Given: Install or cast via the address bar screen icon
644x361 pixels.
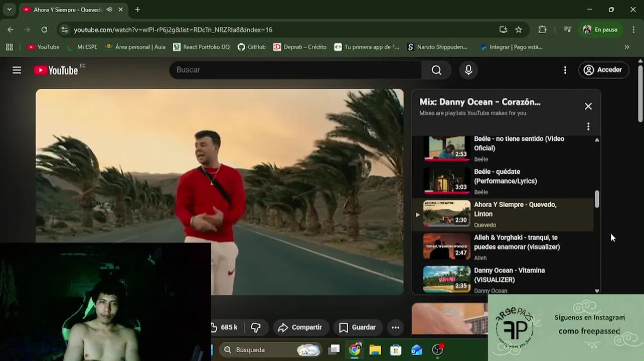Looking at the screenshot, I should (x=503, y=30).
